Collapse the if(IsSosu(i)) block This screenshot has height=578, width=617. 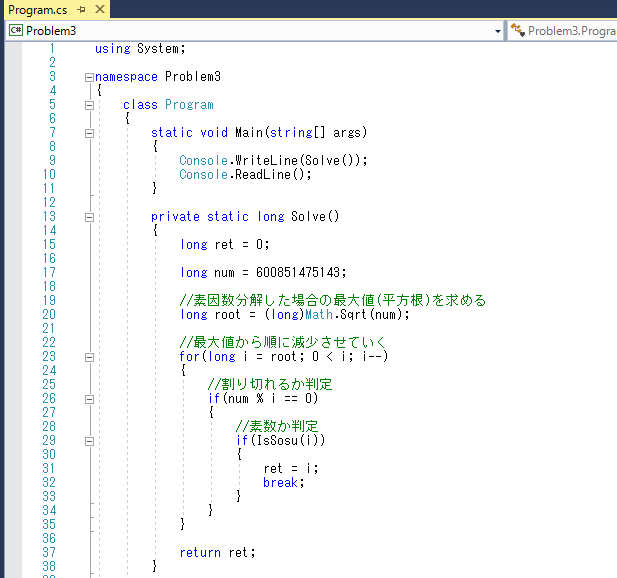coord(89,441)
